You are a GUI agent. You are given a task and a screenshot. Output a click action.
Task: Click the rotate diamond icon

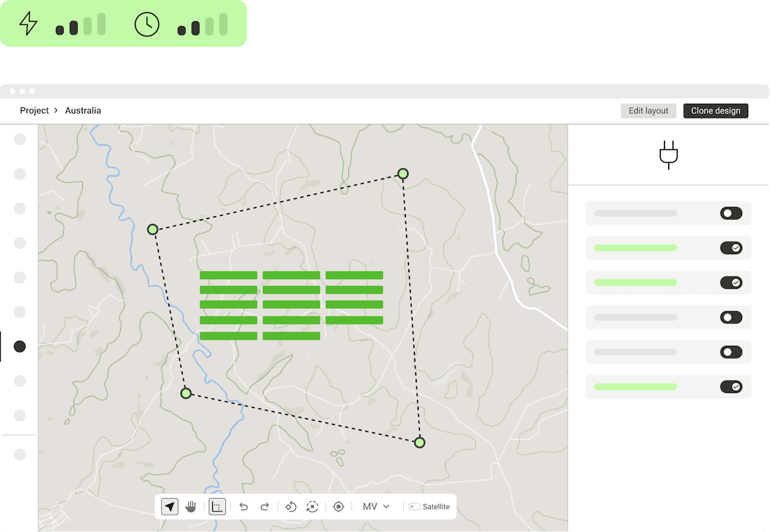click(291, 507)
